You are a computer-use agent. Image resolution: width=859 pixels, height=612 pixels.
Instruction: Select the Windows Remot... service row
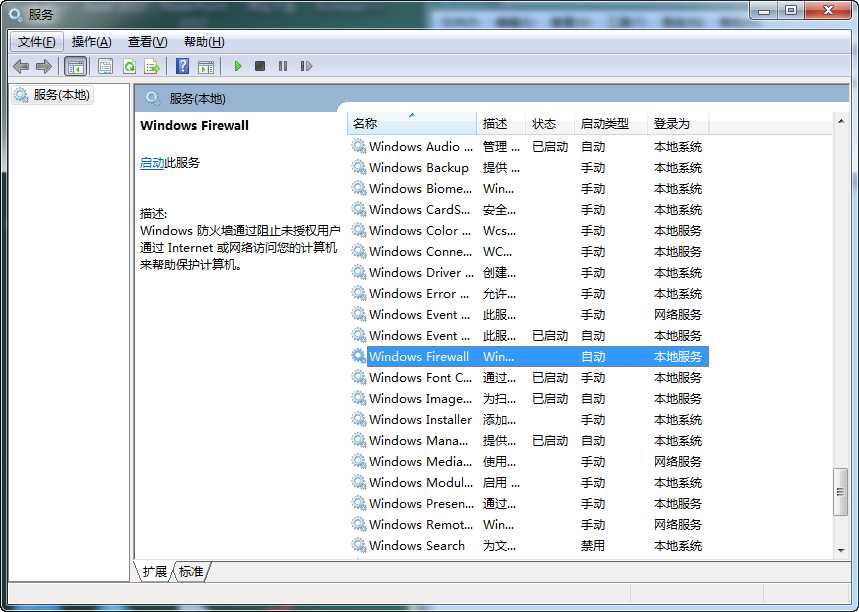pos(528,524)
